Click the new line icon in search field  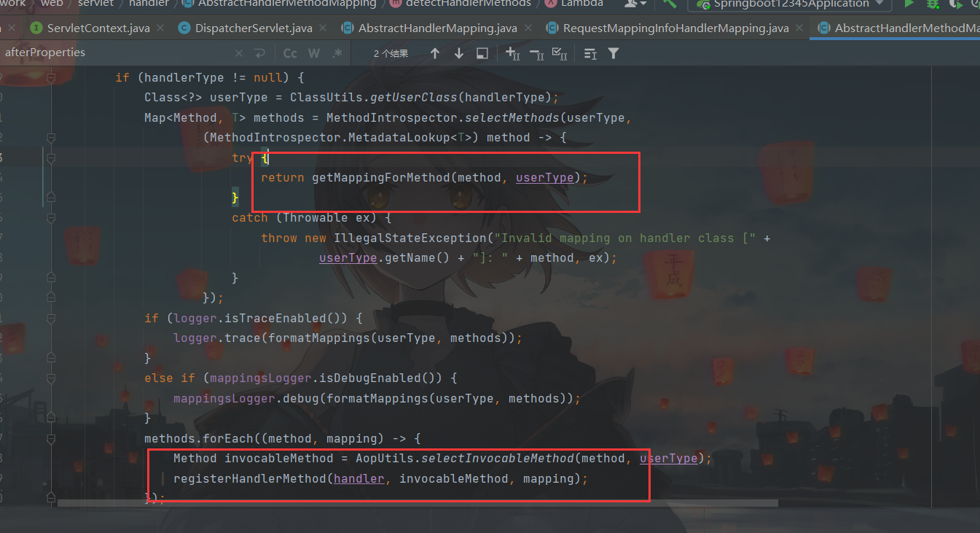pos(259,53)
